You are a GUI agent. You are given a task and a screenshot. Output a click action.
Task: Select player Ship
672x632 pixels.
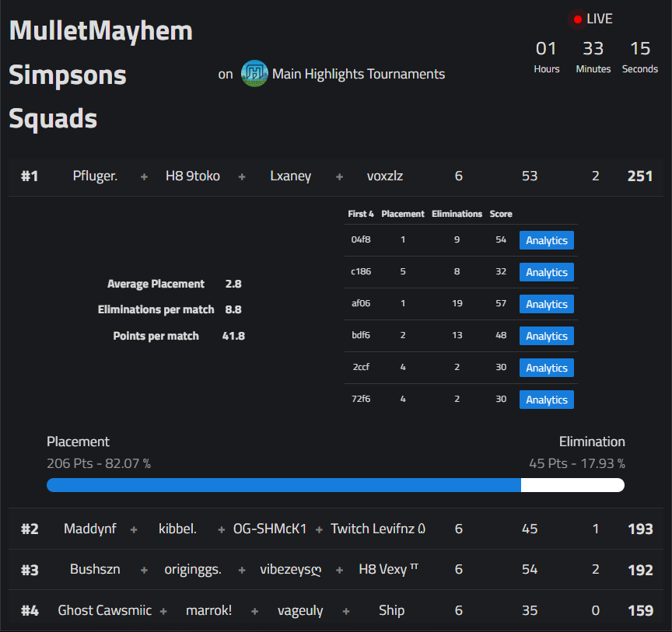pyautogui.click(x=392, y=610)
